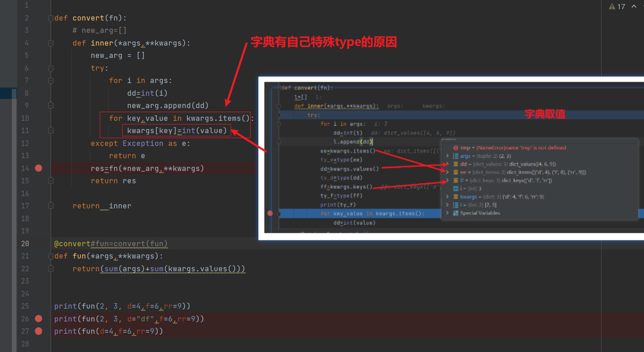Viewport: 644px width, 352px height.
Task: Toggle the breakpoint on line 26
Action: (x=38, y=318)
